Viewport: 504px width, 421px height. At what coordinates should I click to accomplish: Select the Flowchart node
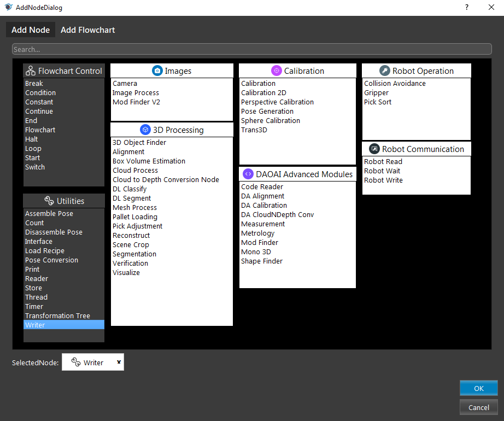pyautogui.click(x=40, y=130)
